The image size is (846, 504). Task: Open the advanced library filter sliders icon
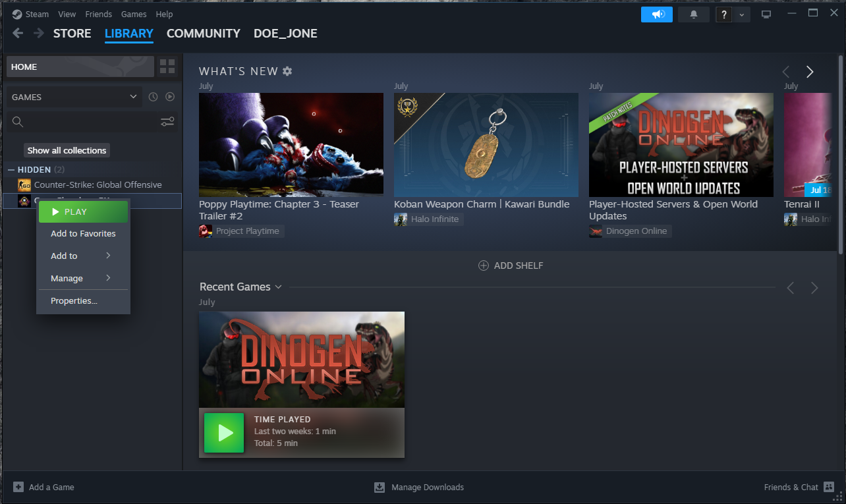click(167, 122)
